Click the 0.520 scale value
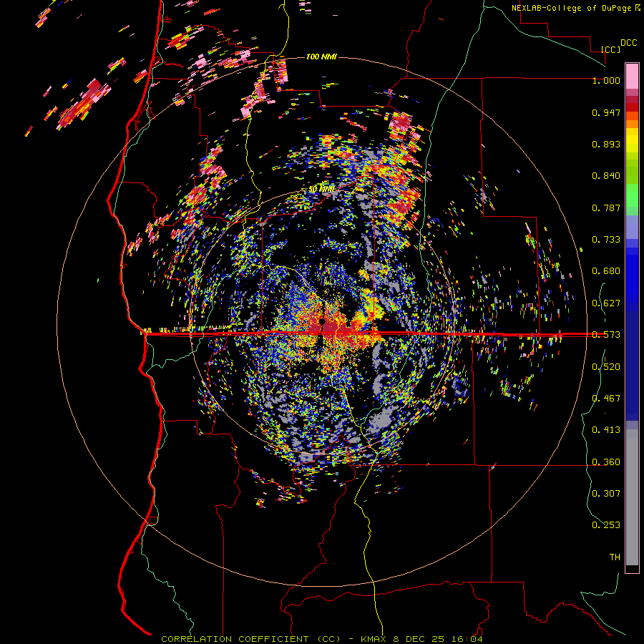The image size is (644, 644). (x=606, y=367)
